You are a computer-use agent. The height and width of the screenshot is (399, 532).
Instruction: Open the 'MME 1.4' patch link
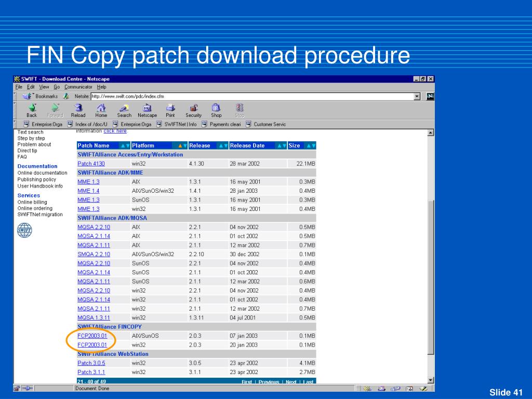pos(88,191)
